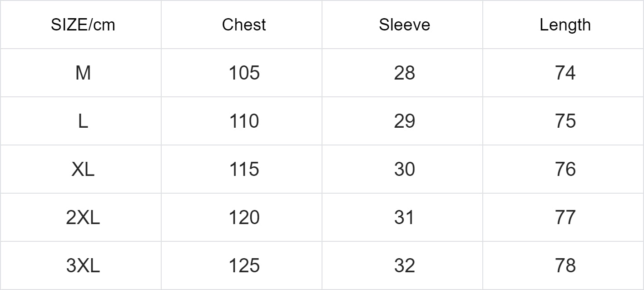Click chest value 115 for size XL

244,169
